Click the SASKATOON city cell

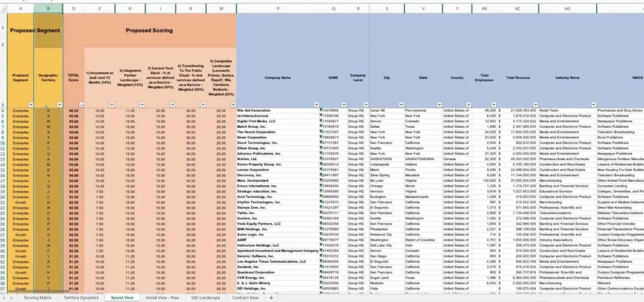tap(387, 159)
